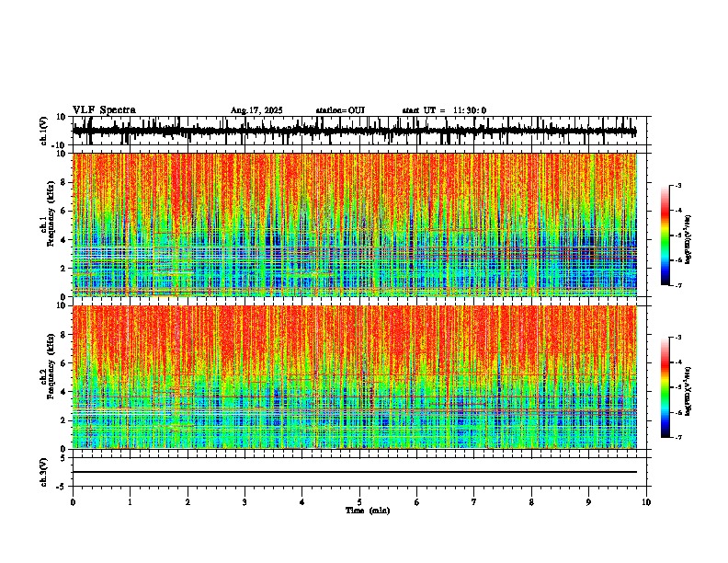The width and height of the screenshot is (728, 563).
Task: Click the ch.2 spectrogram color scale bar
Action: (x=665, y=387)
